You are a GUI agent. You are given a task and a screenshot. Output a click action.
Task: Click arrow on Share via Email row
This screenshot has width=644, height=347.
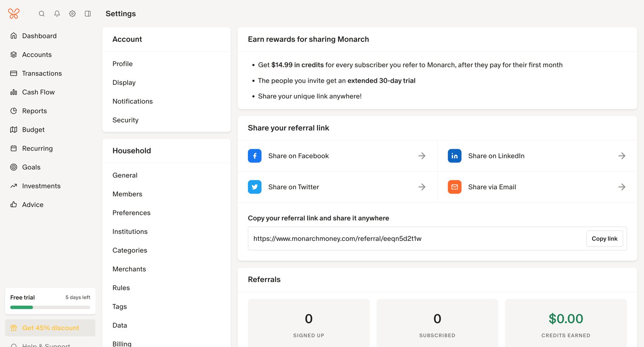click(622, 187)
